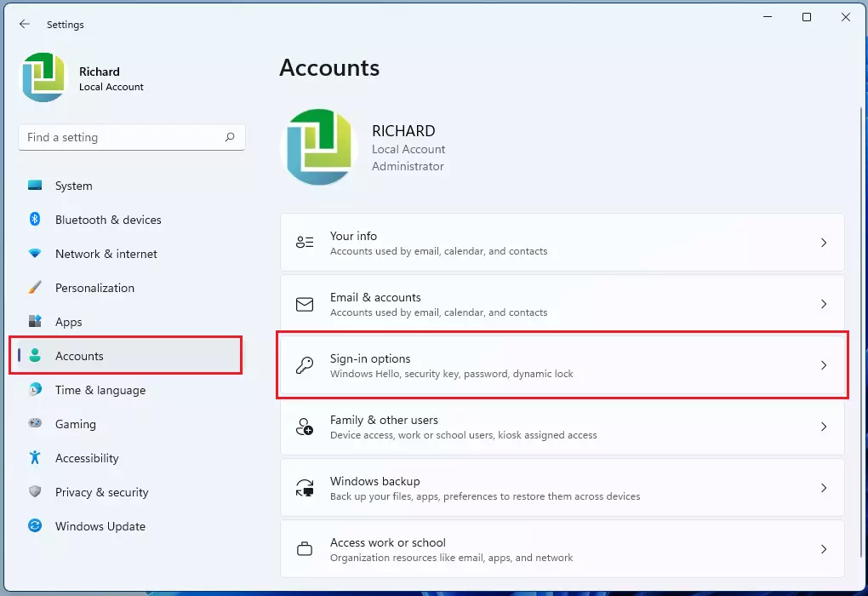Go to Bluetooth & devices
Screen dimensions: 868x596
[131, 220]
